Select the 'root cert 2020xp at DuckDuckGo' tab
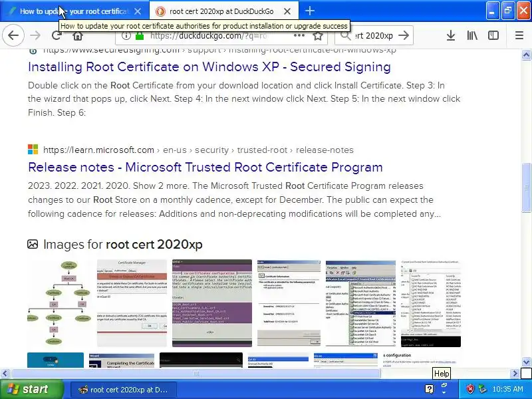532x399 pixels. (x=224, y=11)
